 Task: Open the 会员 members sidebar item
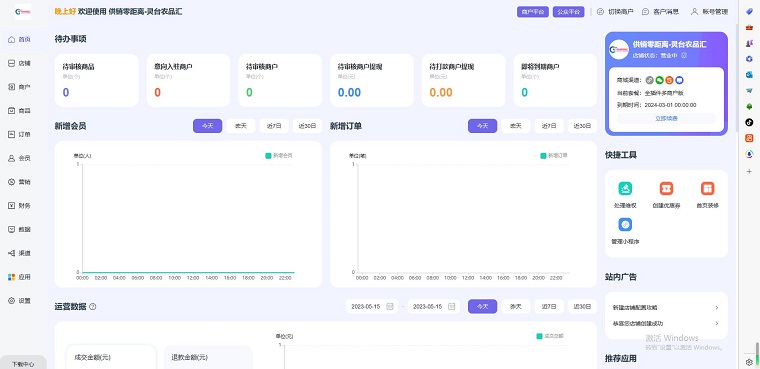(x=19, y=158)
